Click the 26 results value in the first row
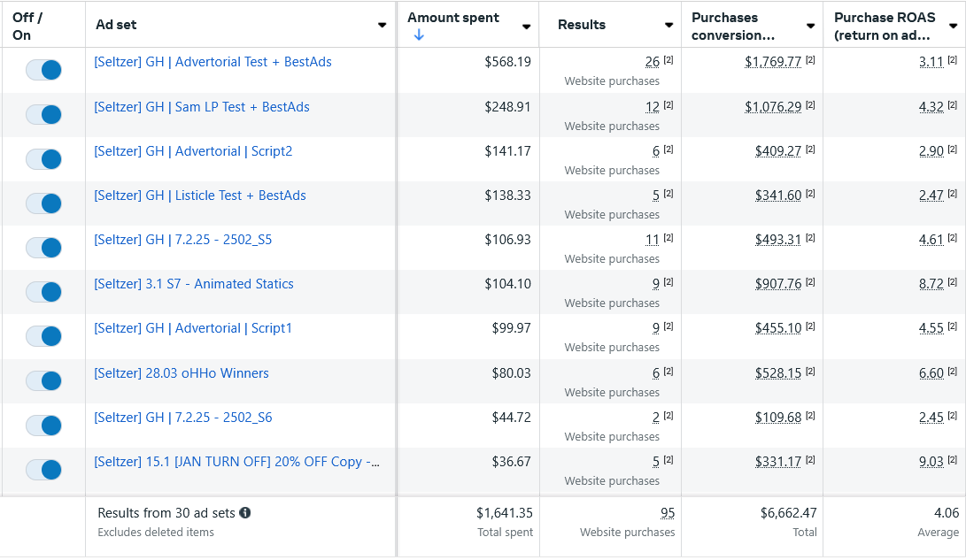 [x=653, y=62]
